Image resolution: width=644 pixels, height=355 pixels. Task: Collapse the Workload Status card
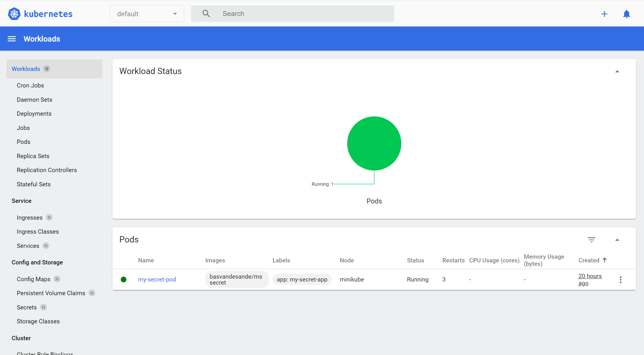(617, 71)
